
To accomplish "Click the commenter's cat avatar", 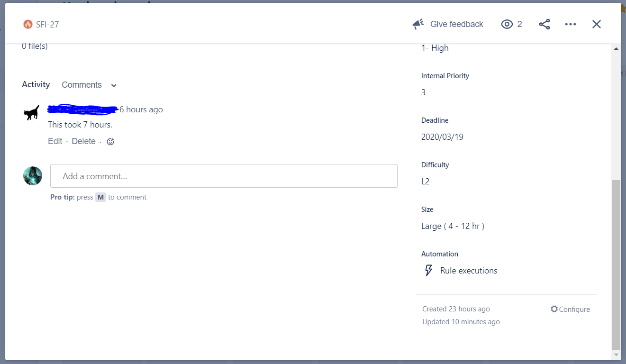I will [31, 112].
